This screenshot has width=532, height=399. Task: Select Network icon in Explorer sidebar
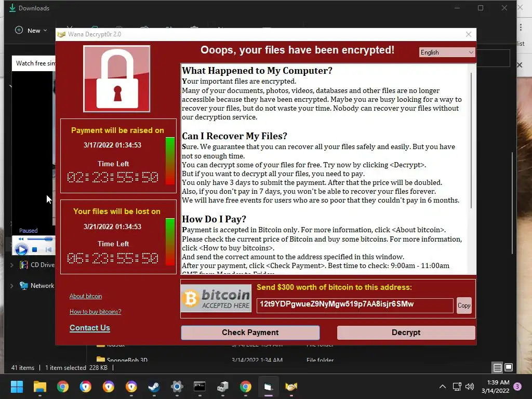(x=24, y=286)
